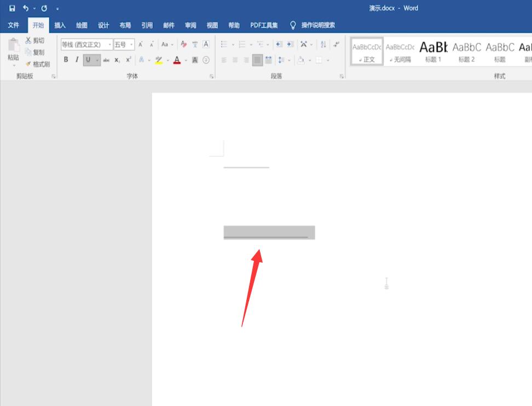This screenshot has width=532, height=406.
Task: Apply strikethrough formatting icon
Action: coord(106,60)
